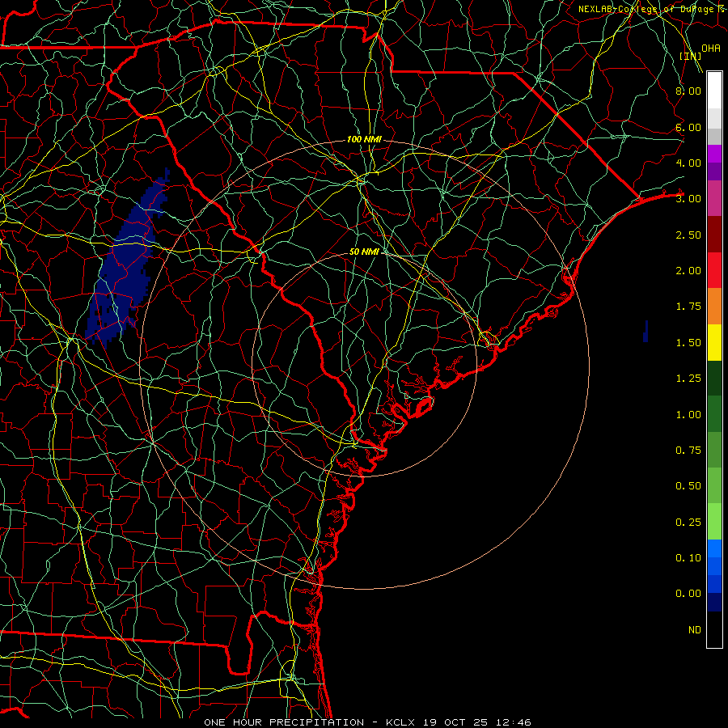Pick the dark red legend swatch
Image resolution: width=728 pixels, height=728 pixels.
coord(714,235)
